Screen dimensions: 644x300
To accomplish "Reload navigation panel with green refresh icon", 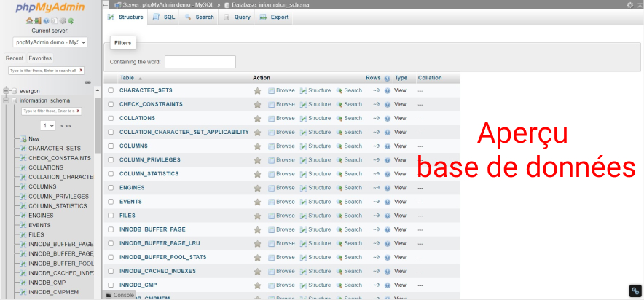I will pyautogui.click(x=71, y=20).
